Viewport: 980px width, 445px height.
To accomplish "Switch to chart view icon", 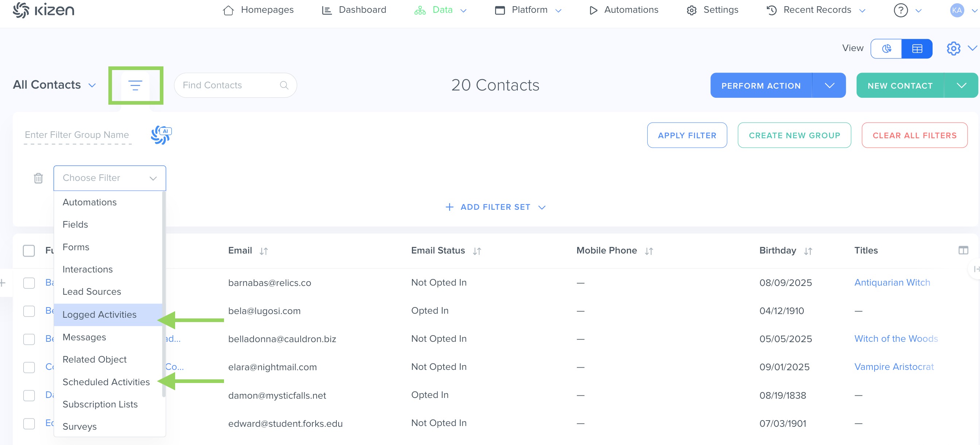I will tap(886, 49).
